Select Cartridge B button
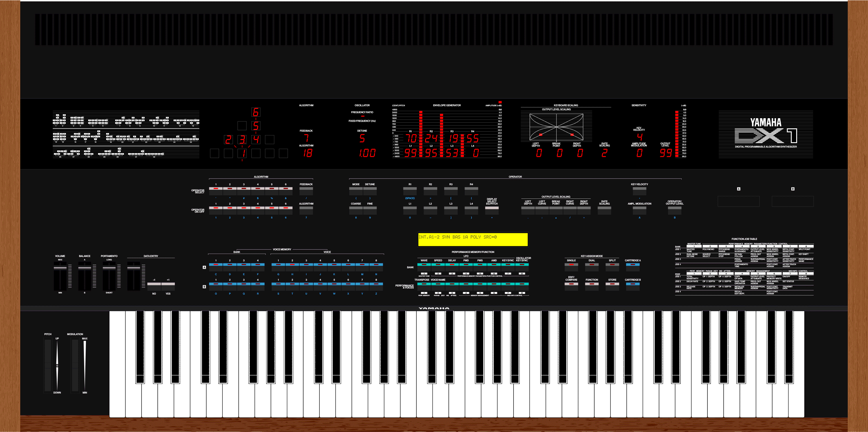This screenshot has height=432, width=868. click(633, 286)
